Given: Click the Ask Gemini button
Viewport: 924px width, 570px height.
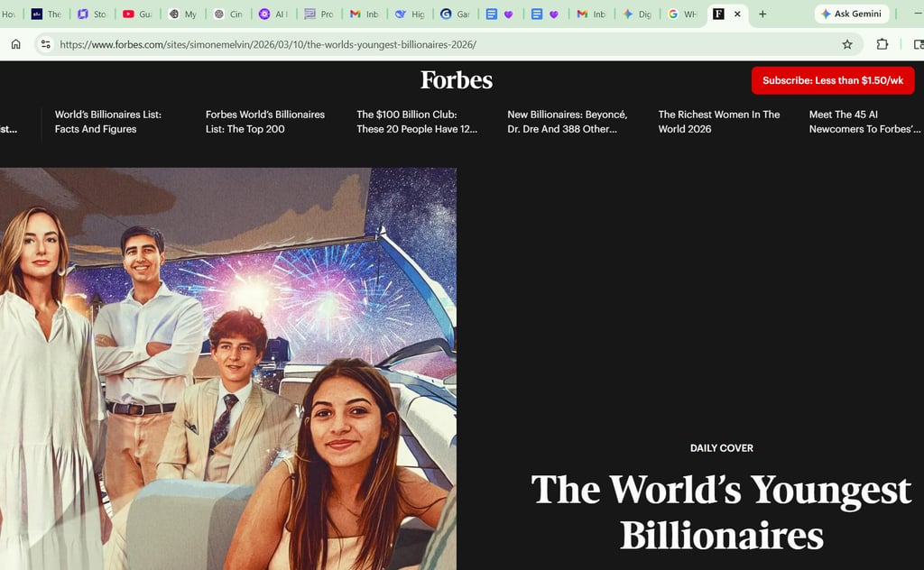Looking at the screenshot, I should [851, 14].
